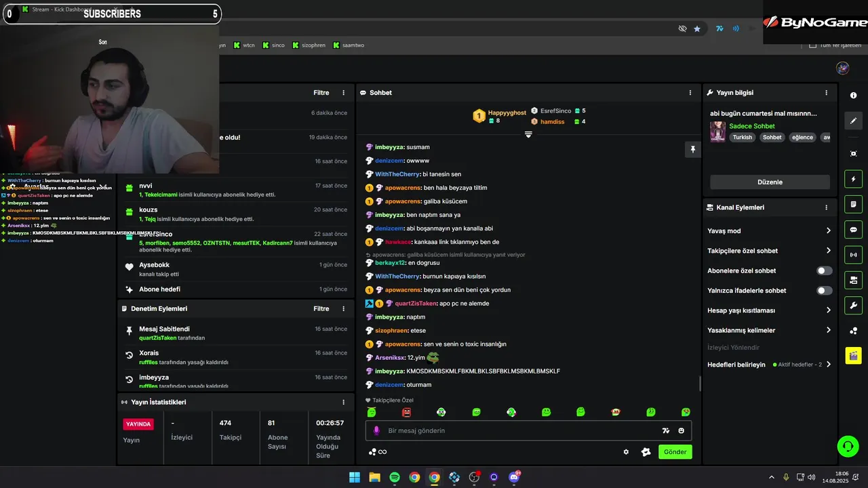Viewport: 868px width, 488px height.
Task: Send message with Gönder button
Action: point(675,452)
